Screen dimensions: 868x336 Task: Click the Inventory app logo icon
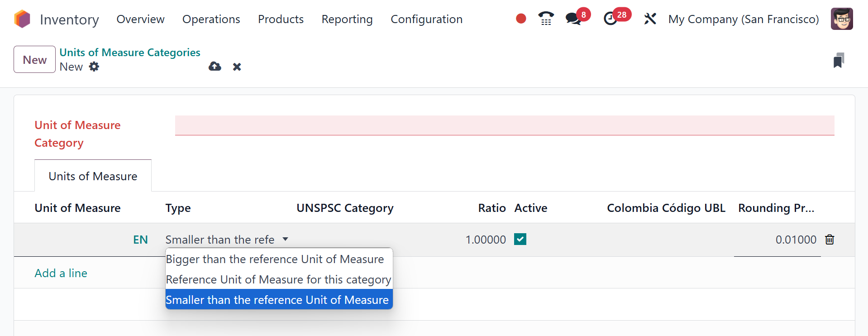point(22,19)
